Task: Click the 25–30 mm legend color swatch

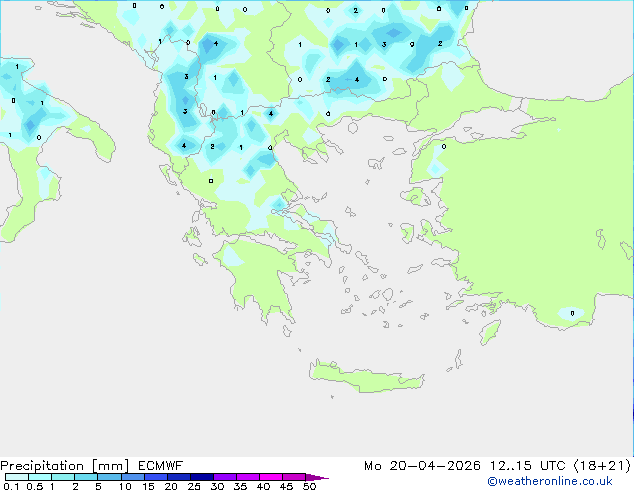Action: pyautogui.click(x=201, y=477)
